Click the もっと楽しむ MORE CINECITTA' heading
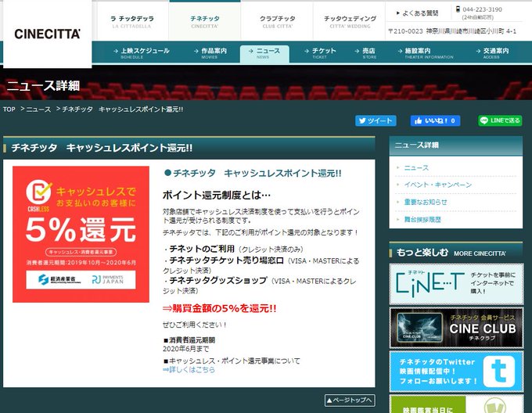Screen dimensions: 532x413 tap(451, 253)
